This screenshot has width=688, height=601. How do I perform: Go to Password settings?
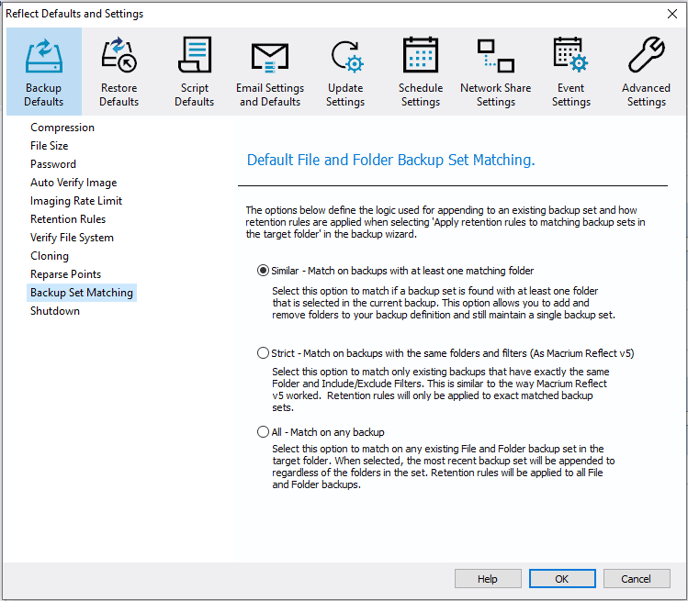pos(53,164)
